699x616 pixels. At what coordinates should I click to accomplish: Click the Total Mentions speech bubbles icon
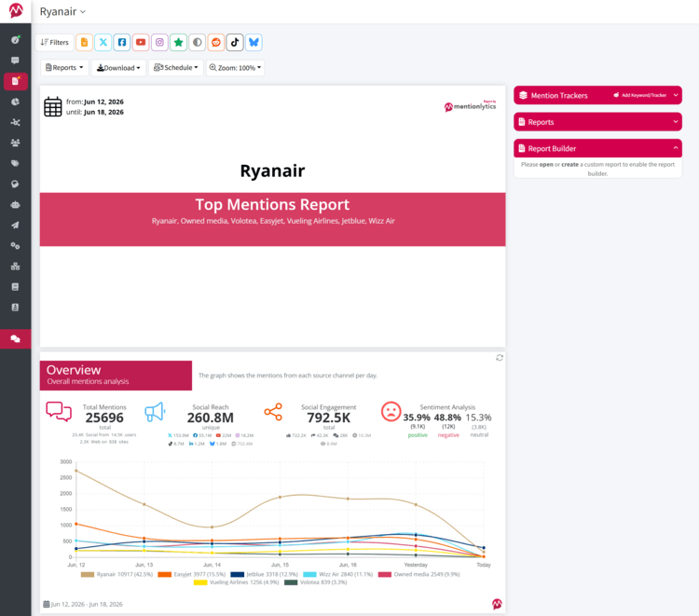point(59,411)
